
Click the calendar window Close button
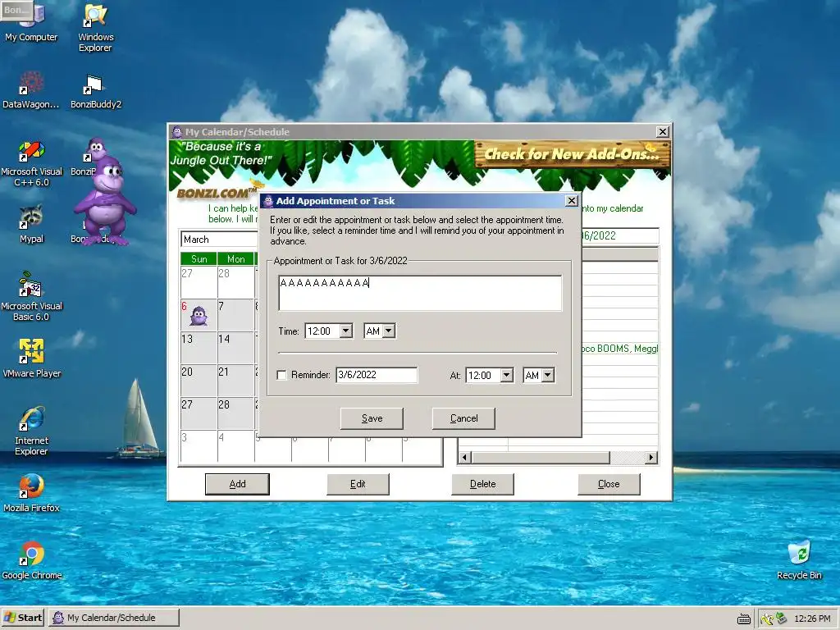point(609,484)
